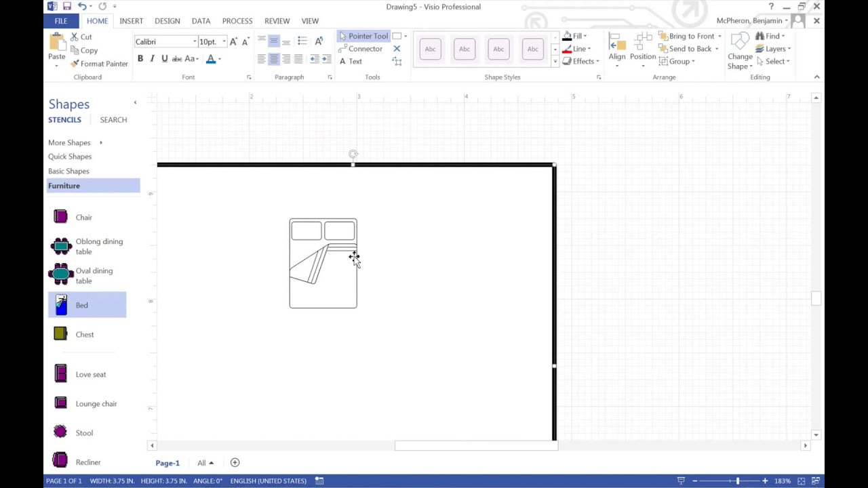This screenshot has height=488, width=868.
Task: Select the Bed shape in Furniture stencil
Action: [87, 305]
